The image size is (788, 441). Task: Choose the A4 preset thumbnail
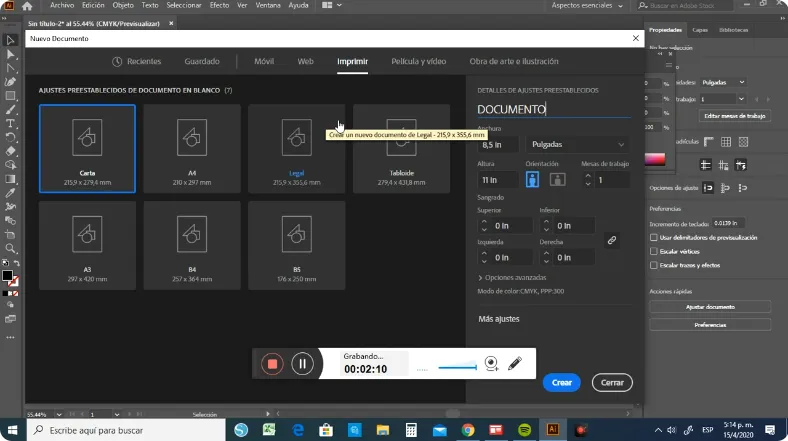tap(192, 148)
